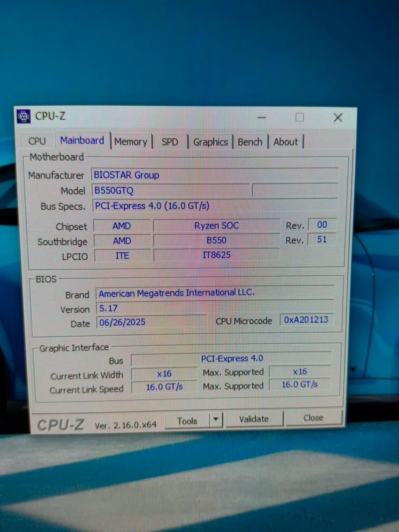Image resolution: width=399 pixels, height=532 pixels.
Task: Open the SPD tab
Action: click(x=170, y=142)
